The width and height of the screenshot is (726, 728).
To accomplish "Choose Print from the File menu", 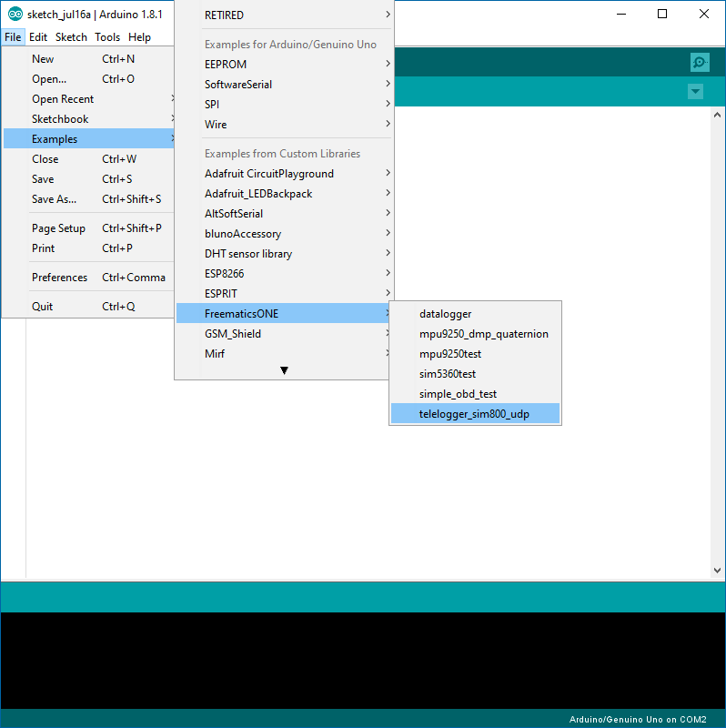I will pyautogui.click(x=88, y=248).
